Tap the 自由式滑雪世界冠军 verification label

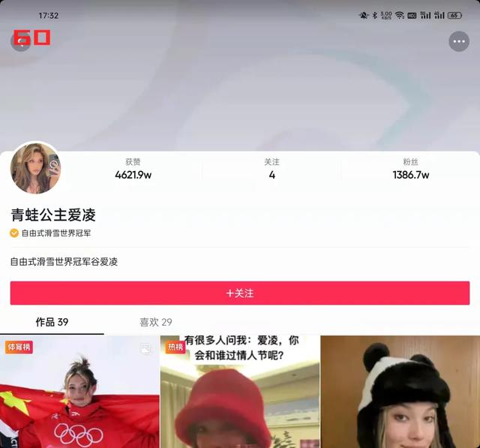click(x=56, y=233)
